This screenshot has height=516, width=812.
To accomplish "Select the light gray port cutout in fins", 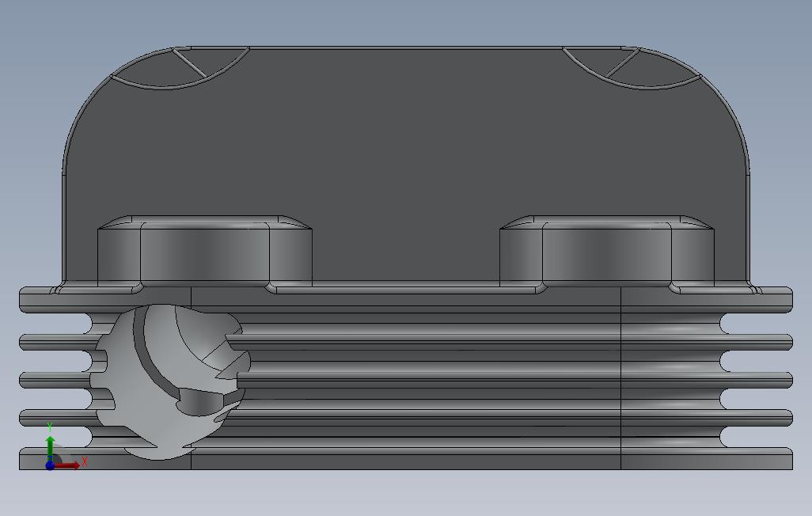I will [170, 381].
